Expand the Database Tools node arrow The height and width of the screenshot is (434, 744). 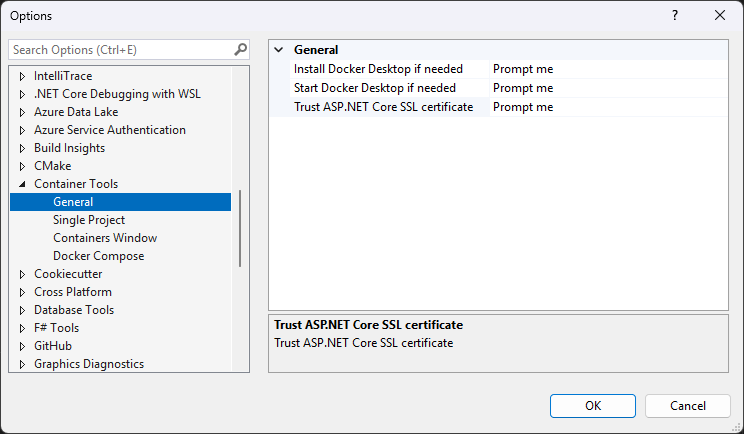pyautogui.click(x=22, y=310)
